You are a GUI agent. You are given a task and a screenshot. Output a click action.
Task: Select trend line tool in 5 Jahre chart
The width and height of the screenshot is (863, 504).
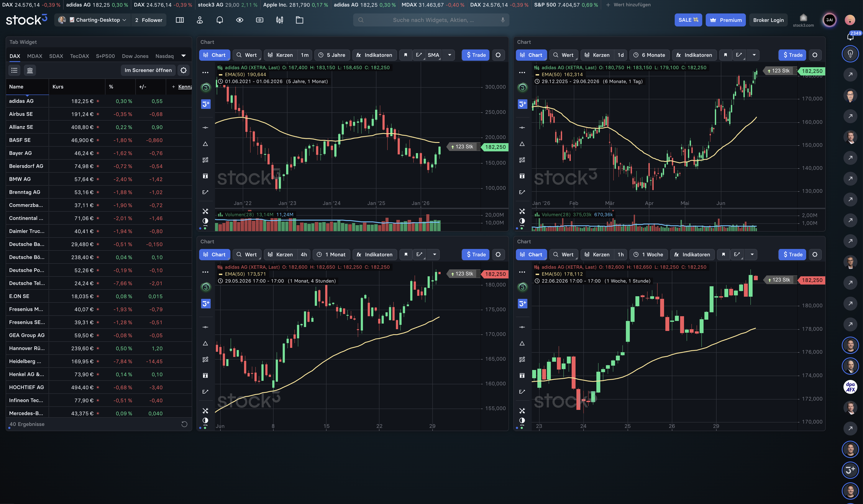tap(205, 127)
